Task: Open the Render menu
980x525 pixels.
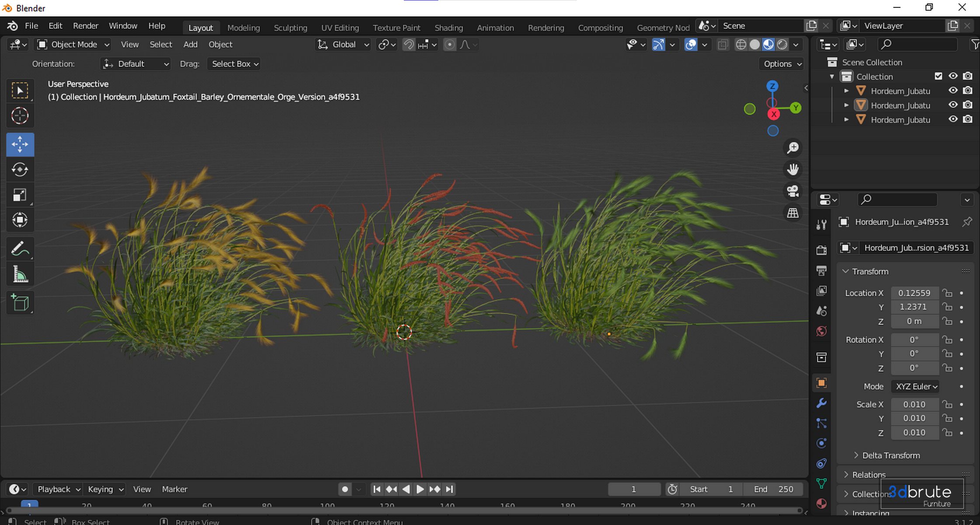Action: [85, 26]
